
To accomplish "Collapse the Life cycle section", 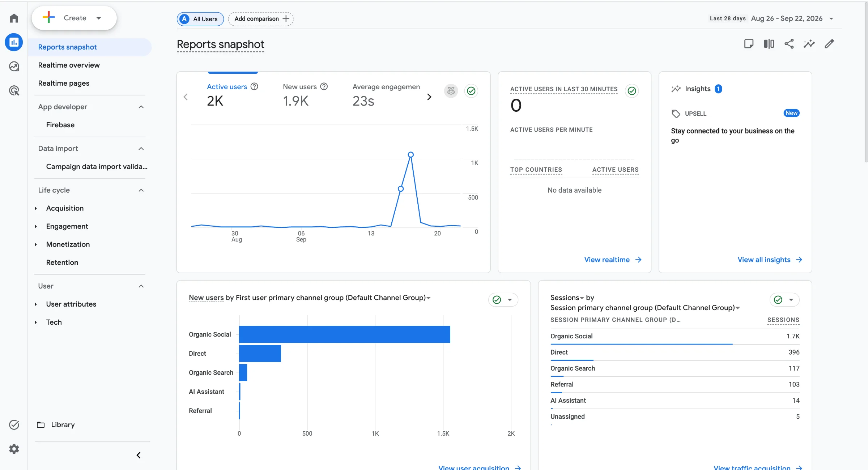I will [141, 190].
